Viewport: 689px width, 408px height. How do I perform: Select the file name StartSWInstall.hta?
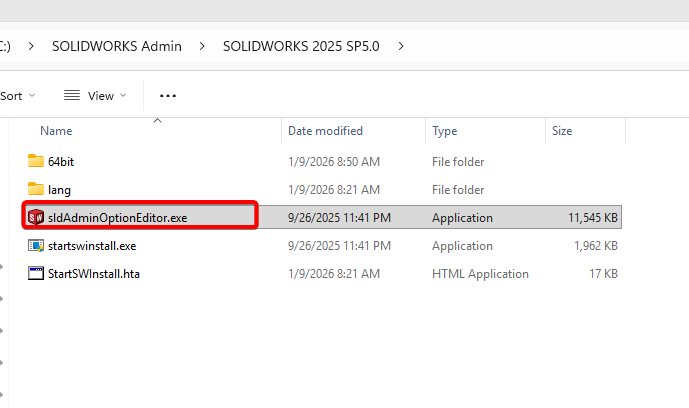pos(94,274)
